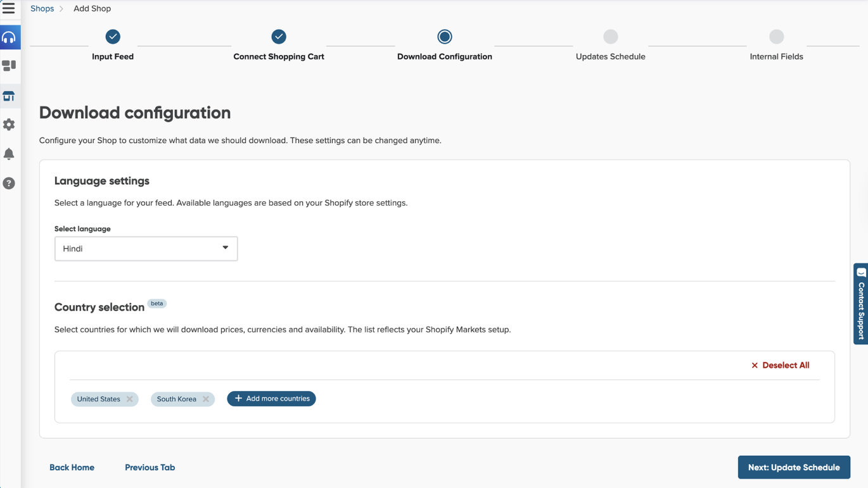Click the headset support icon in sidebar
868x488 pixels.
10,38
